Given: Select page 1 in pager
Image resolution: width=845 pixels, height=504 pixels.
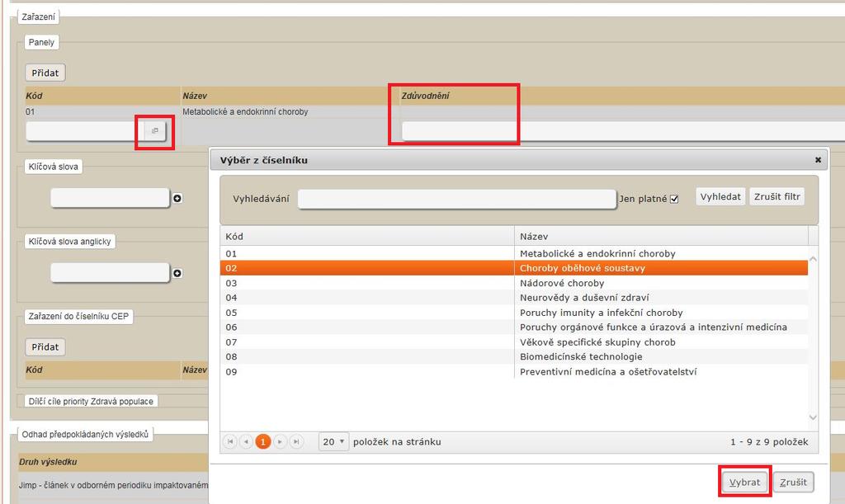Looking at the screenshot, I should pos(263,441).
